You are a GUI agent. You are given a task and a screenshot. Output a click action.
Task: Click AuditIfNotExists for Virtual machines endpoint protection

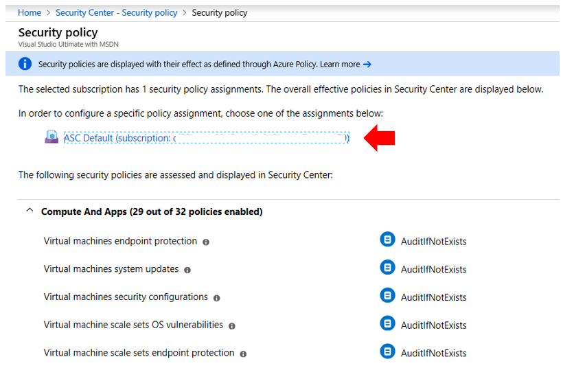(x=433, y=242)
